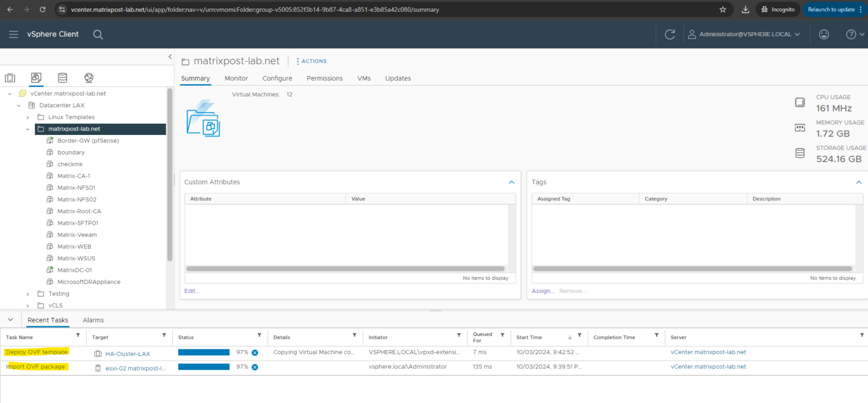This screenshot has height=403, width=868.
Task: Open the Alarms tab in the bottom pane
Action: point(93,320)
